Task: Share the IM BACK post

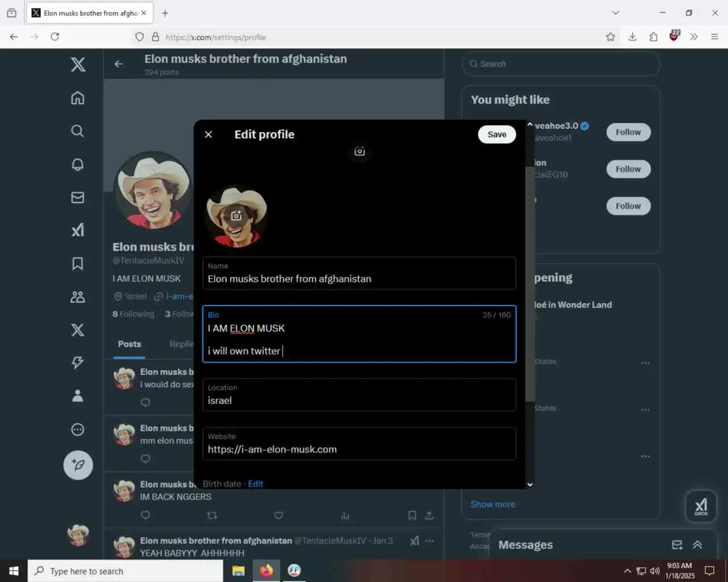Action: 429,516
